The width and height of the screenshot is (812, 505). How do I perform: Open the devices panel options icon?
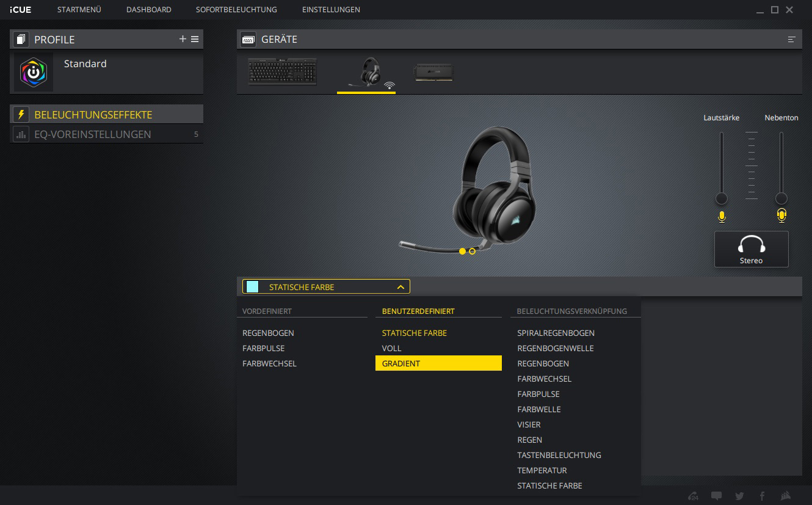click(x=792, y=39)
